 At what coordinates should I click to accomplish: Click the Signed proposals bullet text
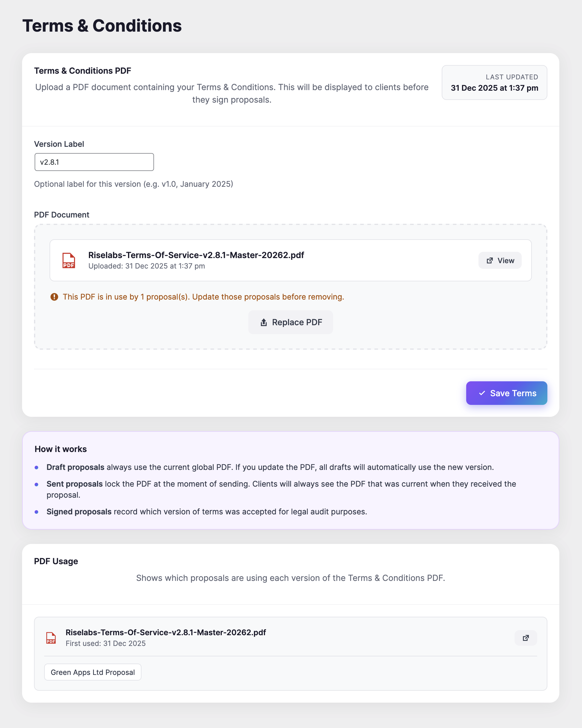pos(207,512)
